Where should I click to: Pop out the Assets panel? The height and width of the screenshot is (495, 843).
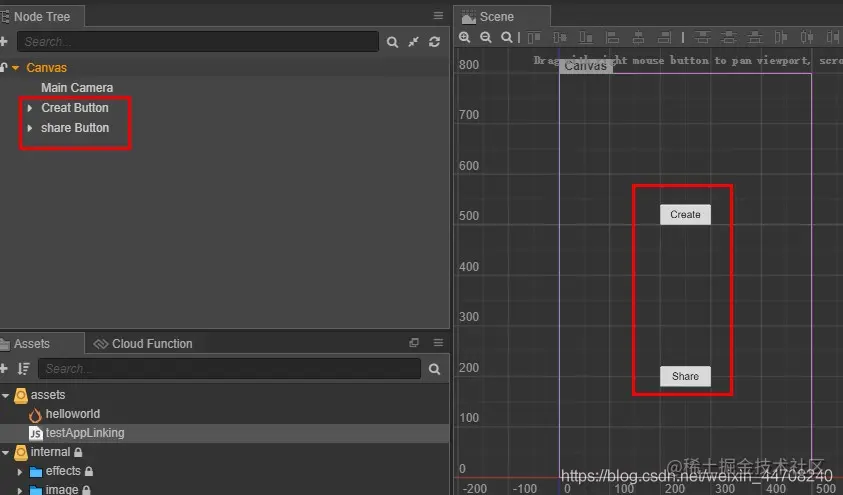click(x=414, y=342)
